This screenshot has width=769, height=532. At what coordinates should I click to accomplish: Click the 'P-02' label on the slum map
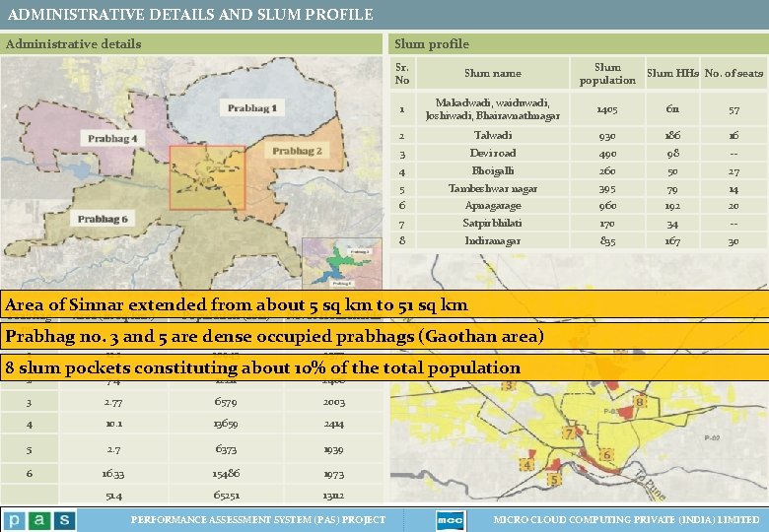click(x=712, y=438)
